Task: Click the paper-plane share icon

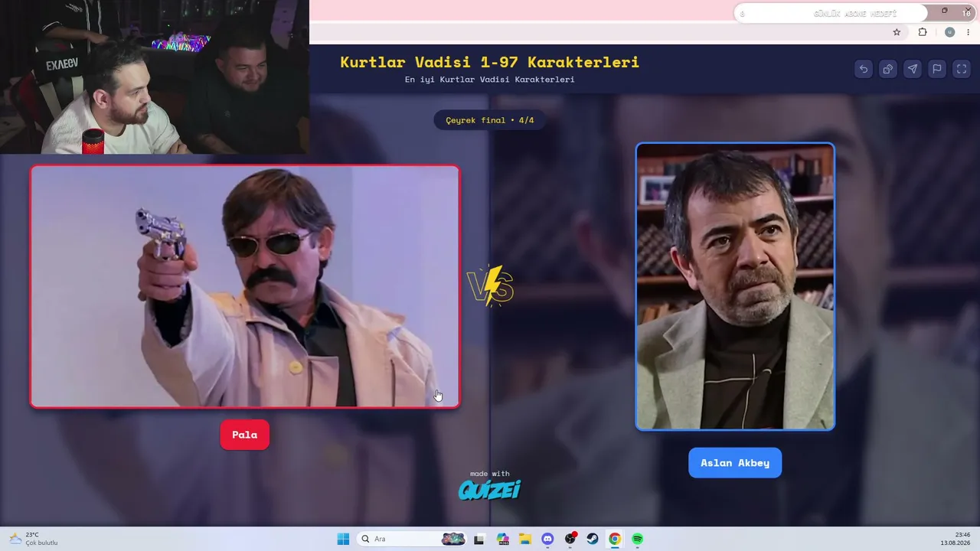Action: (x=913, y=69)
